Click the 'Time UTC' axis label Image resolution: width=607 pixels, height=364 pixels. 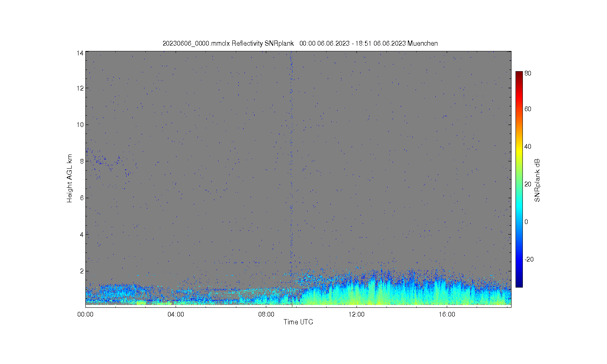(298, 322)
